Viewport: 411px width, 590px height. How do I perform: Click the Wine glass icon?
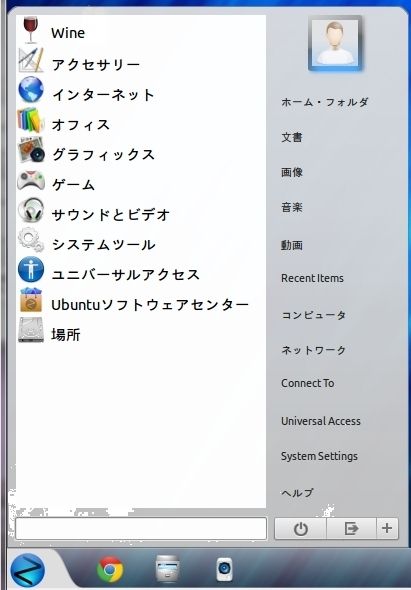(x=31, y=30)
